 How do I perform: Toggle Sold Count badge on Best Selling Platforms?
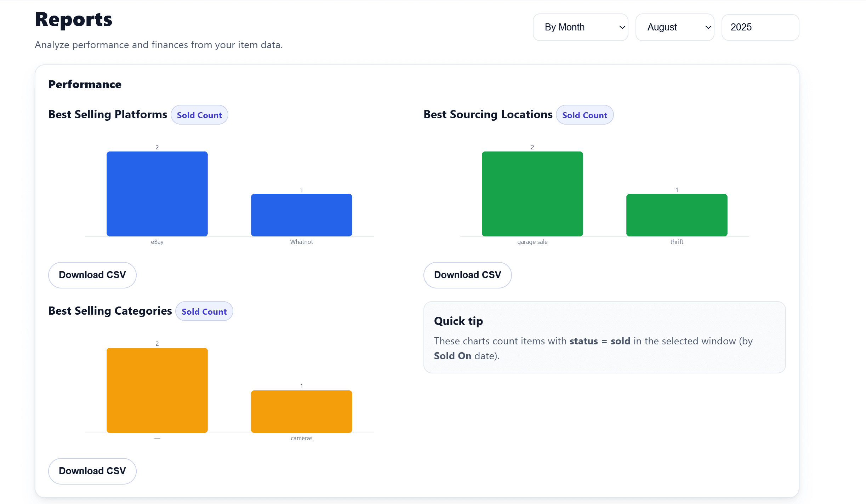(x=199, y=114)
